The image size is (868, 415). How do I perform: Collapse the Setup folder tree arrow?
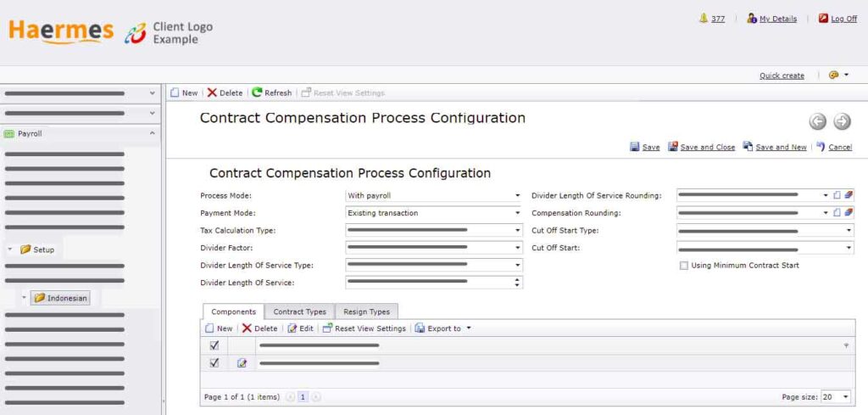[10, 250]
